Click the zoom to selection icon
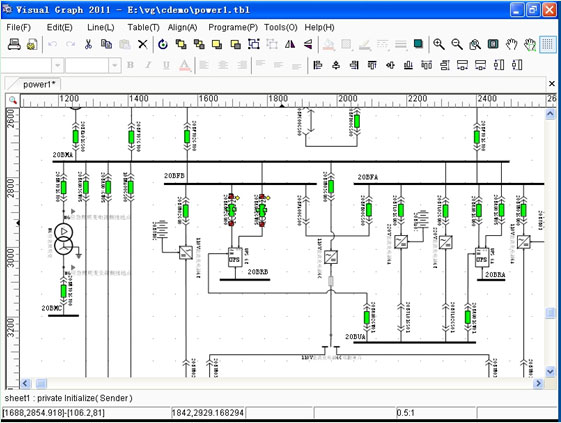 [x=475, y=44]
